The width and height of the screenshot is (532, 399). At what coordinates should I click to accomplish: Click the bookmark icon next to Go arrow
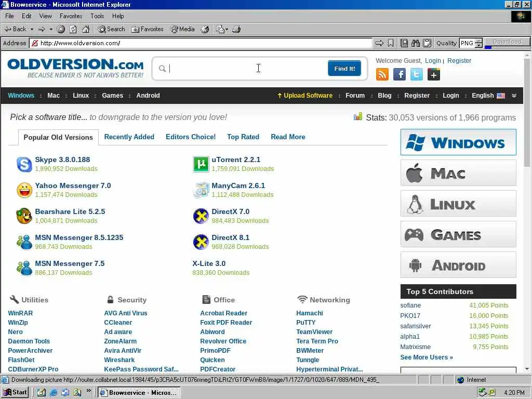(391, 43)
